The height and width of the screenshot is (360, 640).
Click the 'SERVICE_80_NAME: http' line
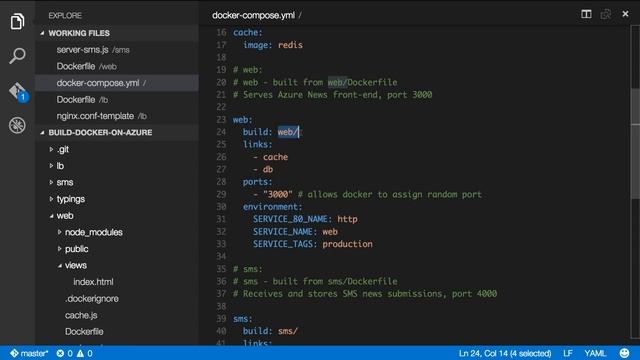point(305,219)
